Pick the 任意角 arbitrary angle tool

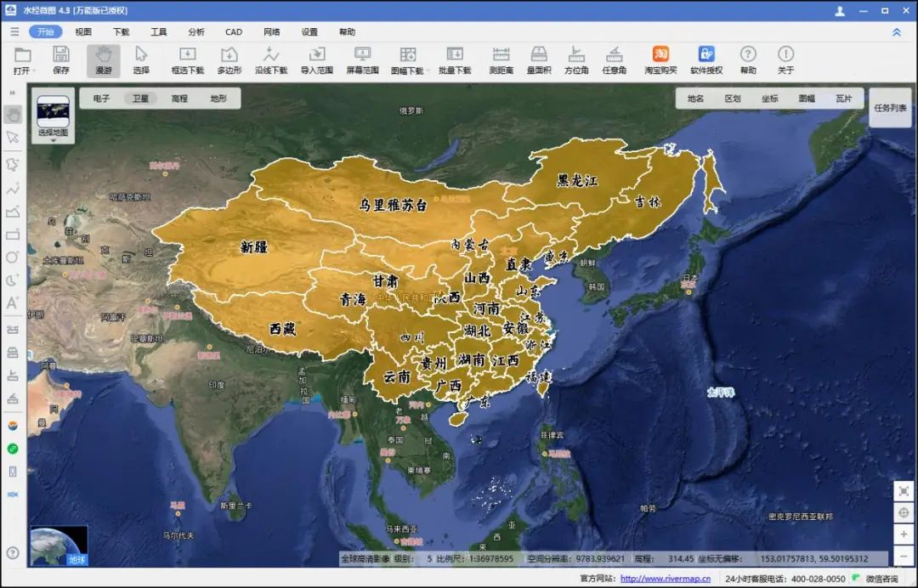click(x=615, y=61)
